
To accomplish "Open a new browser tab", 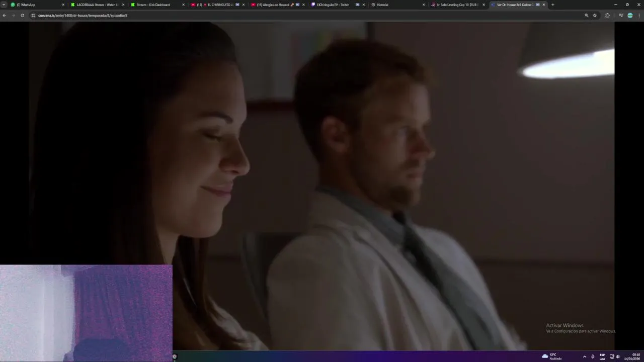I will [x=552, y=5].
